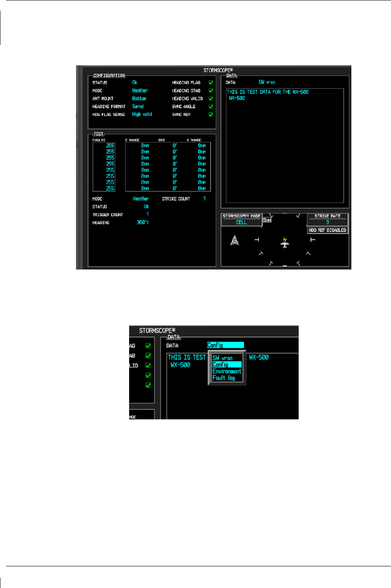Click the STRIKE COUNT value '1'
Viewport: 391px width, 588px height.
(x=204, y=199)
